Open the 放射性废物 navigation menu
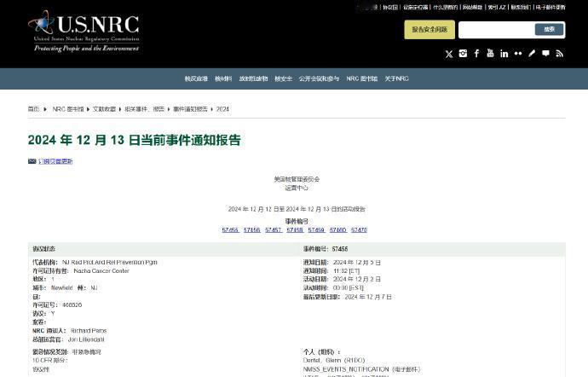 pos(253,78)
